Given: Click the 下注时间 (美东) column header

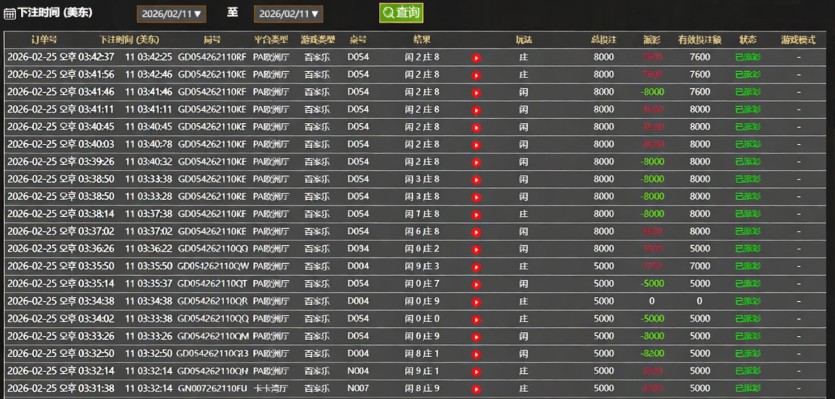Looking at the screenshot, I should [x=129, y=40].
